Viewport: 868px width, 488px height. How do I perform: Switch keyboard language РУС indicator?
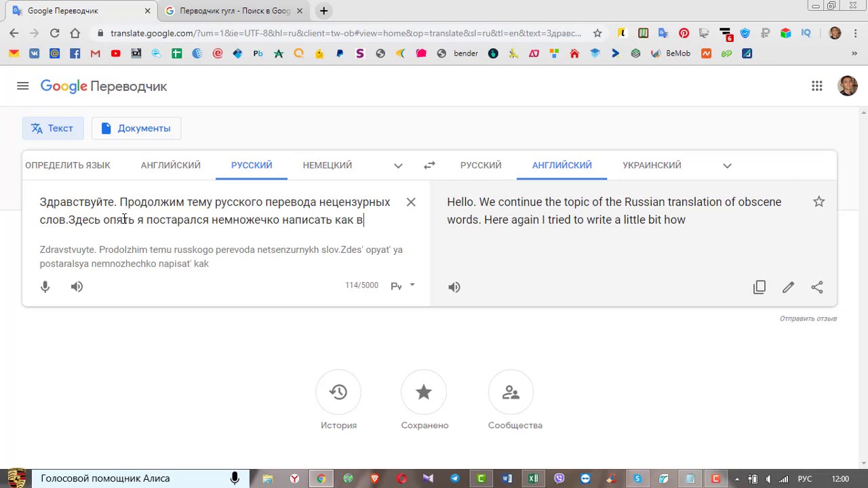[x=804, y=479]
